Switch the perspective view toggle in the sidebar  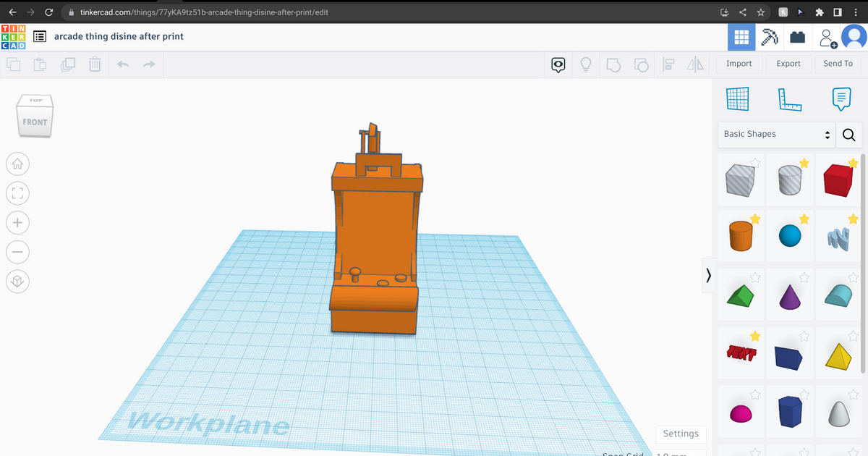click(x=17, y=281)
